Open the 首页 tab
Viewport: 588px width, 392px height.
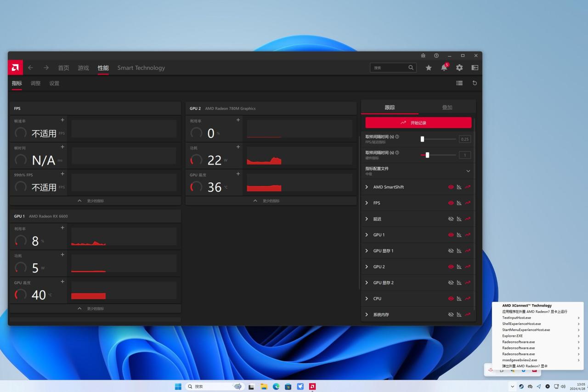[x=63, y=68]
